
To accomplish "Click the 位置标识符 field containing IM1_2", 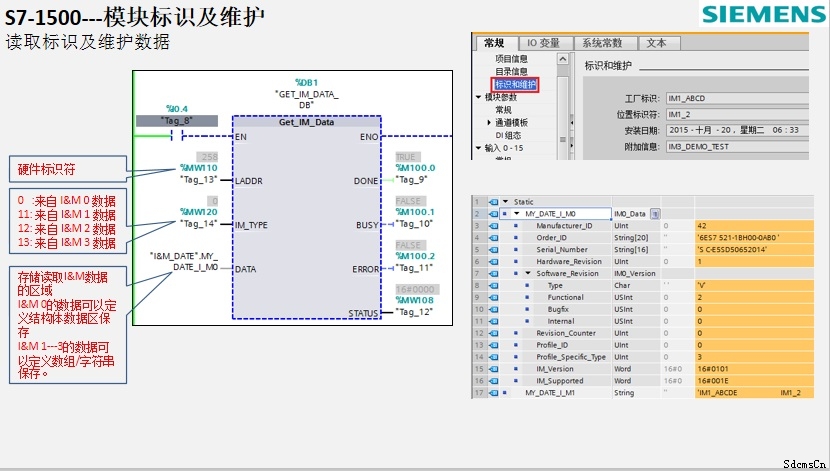I will point(737,114).
